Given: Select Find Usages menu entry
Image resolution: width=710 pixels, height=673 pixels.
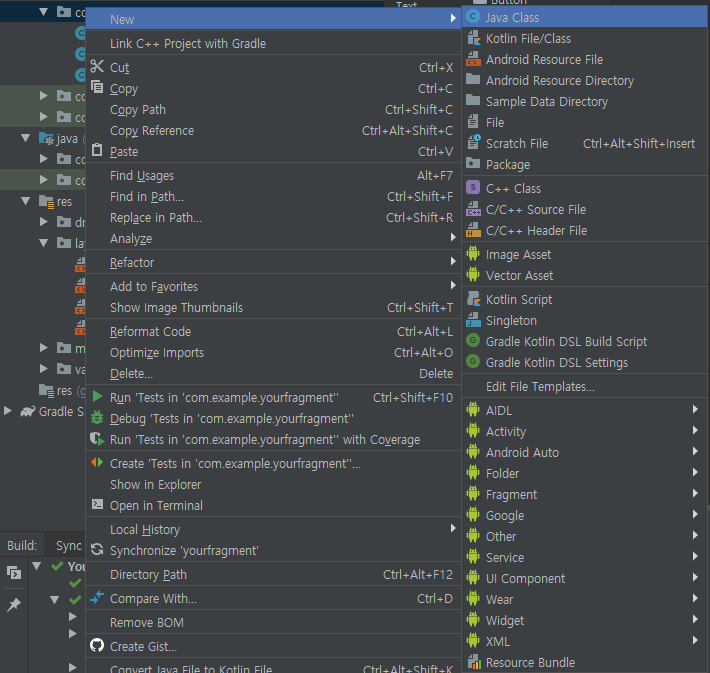Looking at the screenshot, I should 273,175.
